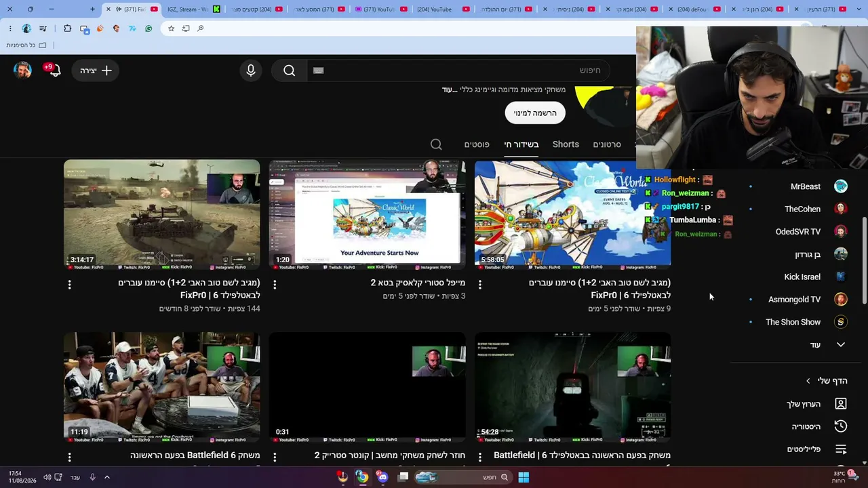This screenshot has width=868, height=488.
Task: Play the 11:19 football reaction video
Action: [x=161, y=388]
